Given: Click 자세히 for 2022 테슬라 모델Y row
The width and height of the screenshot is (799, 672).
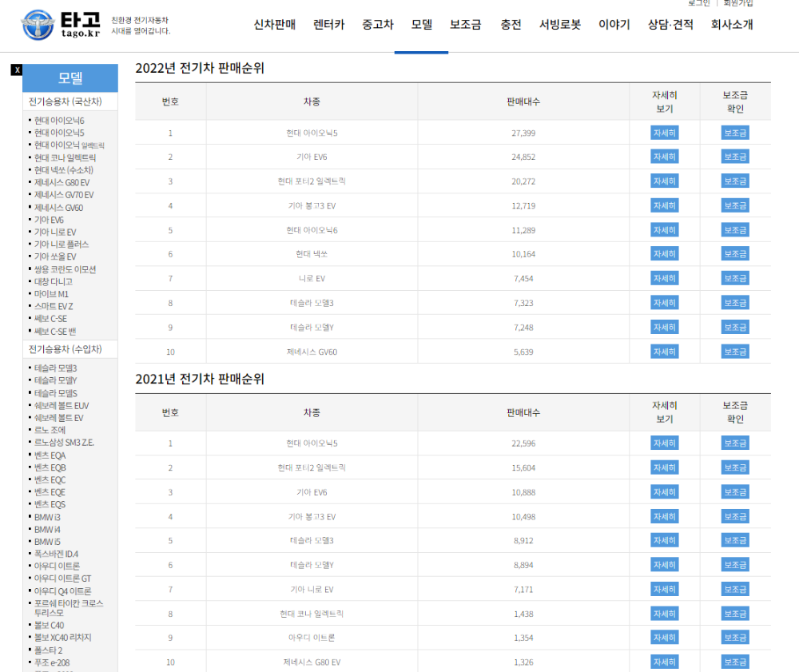Looking at the screenshot, I should coord(665,328).
